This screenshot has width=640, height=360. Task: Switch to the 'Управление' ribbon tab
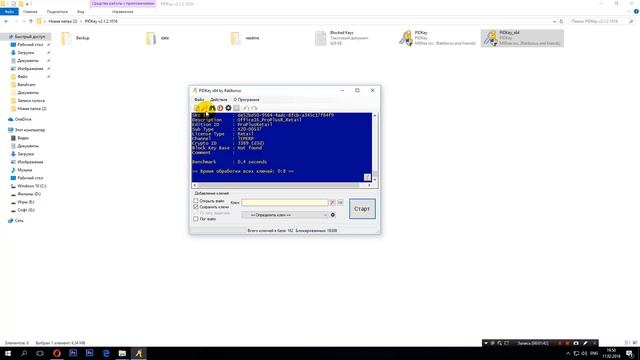122,12
